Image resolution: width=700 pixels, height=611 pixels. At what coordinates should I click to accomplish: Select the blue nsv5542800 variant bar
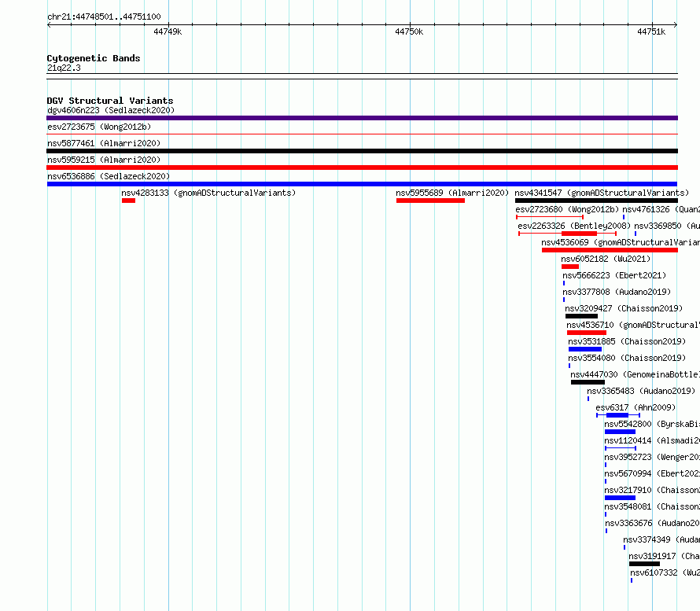[620, 432]
